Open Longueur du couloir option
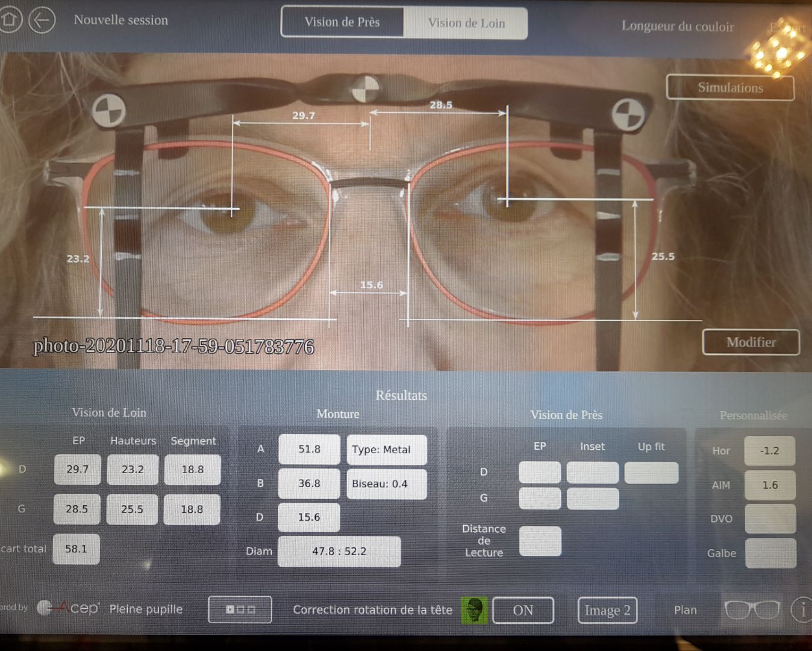812x651 pixels. click(x=677, y=27)
